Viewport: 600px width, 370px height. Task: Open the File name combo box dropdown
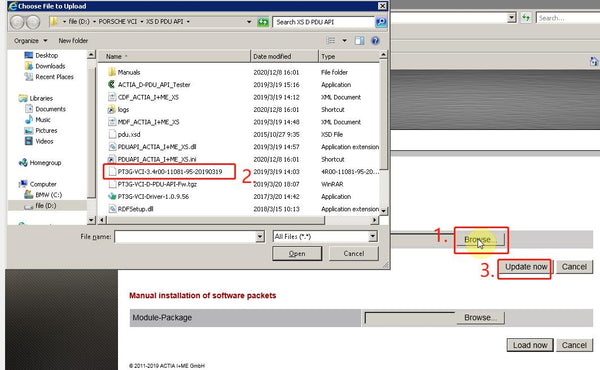pyautogui.click(x=260, y=237)
